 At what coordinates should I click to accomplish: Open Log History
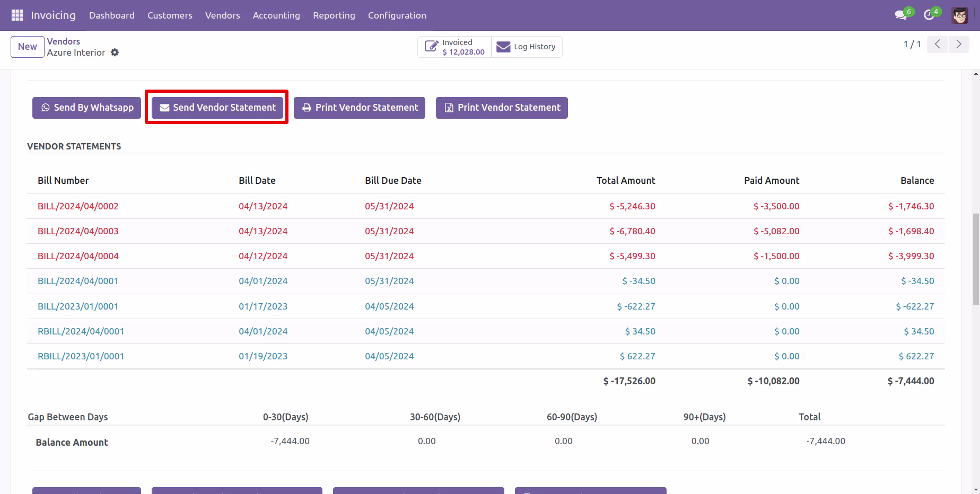[527, 47]
